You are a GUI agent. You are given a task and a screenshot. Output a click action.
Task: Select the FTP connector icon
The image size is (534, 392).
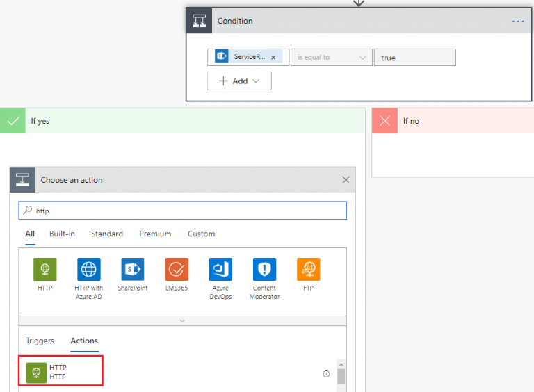pos(308,270)
